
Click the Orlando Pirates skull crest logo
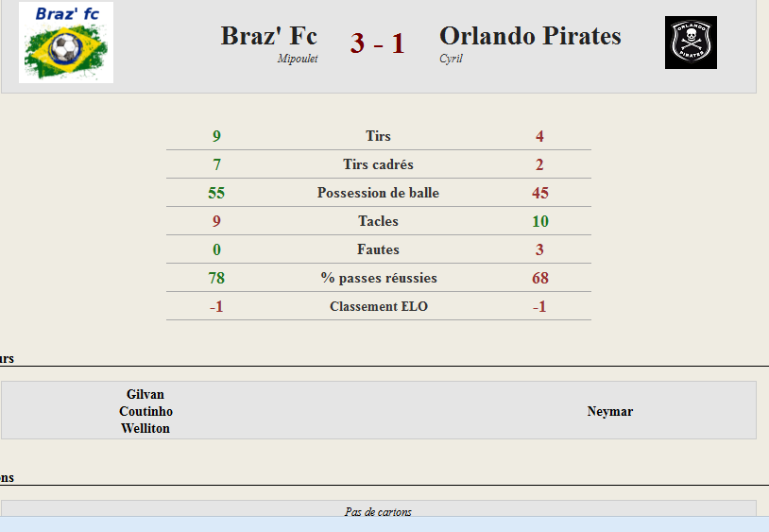691,43
